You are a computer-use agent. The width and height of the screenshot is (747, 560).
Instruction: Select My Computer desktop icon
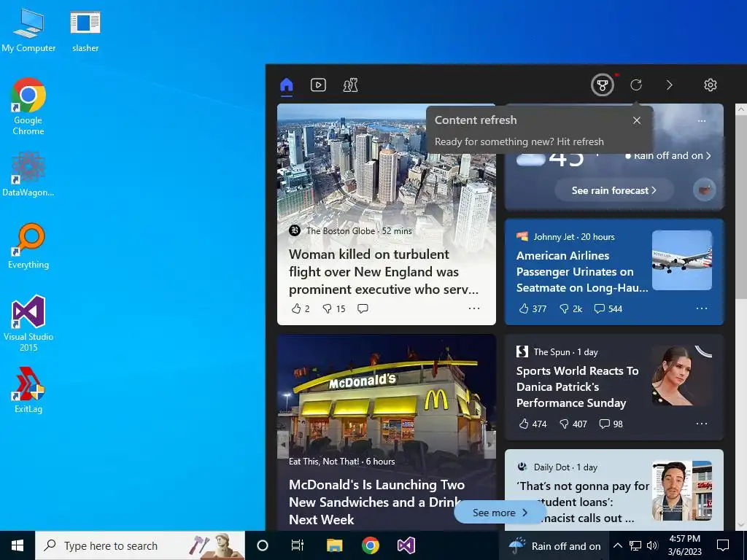28,31
